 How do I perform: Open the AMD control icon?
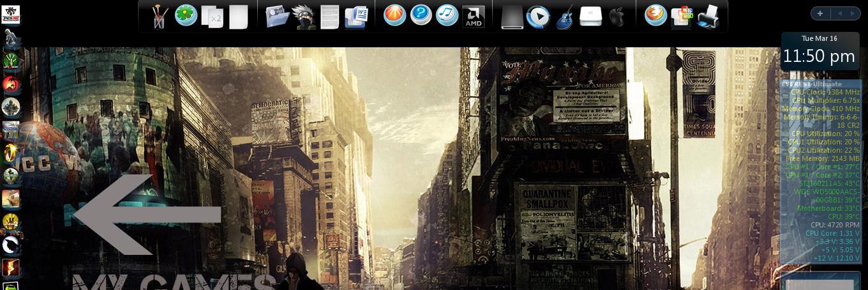(474, 17)
